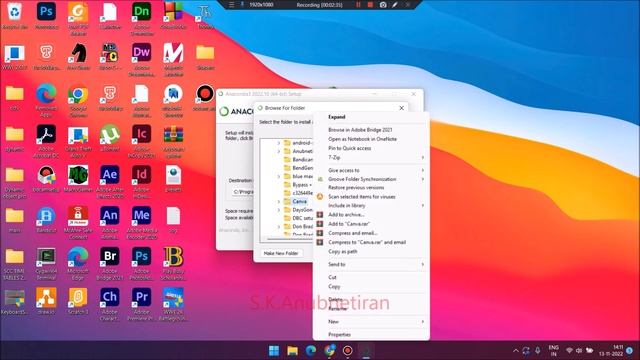Select the Adobe Character Animator desktop icon
The image size is (640, 360).
click(x=109, y=297)
